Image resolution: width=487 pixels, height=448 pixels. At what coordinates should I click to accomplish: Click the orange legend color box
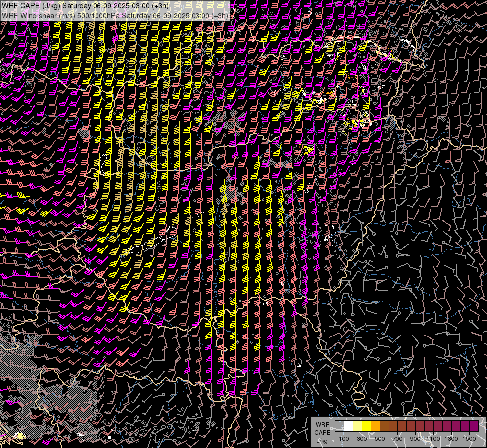(x=375, y=426)
